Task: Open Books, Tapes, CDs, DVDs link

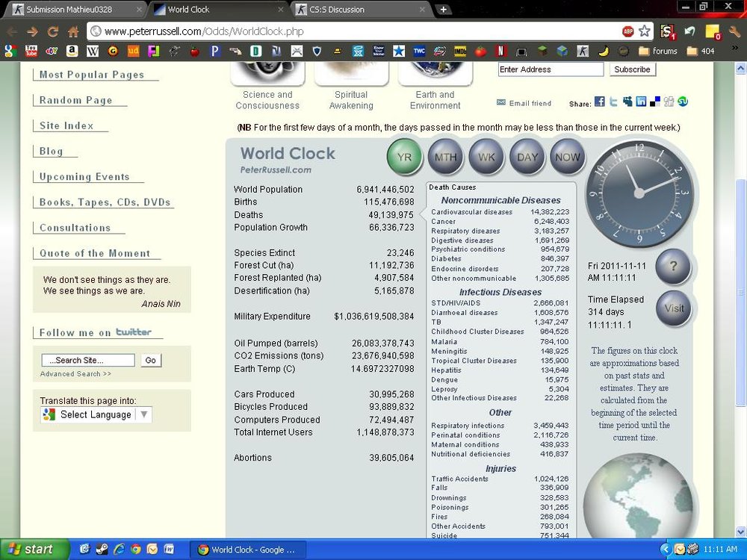Action: click(105, 202)
